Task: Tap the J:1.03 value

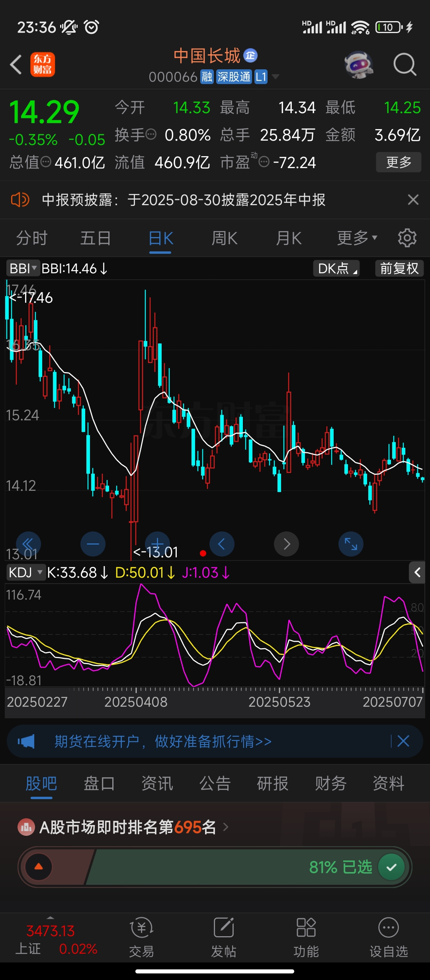Action: 205,573
